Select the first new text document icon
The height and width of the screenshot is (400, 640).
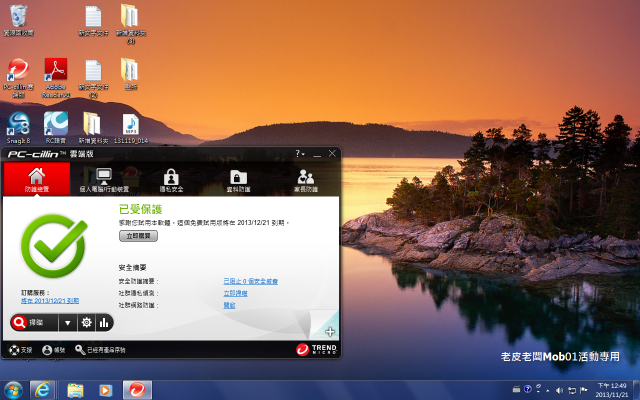pyautogui.click(x=93, y=20)
